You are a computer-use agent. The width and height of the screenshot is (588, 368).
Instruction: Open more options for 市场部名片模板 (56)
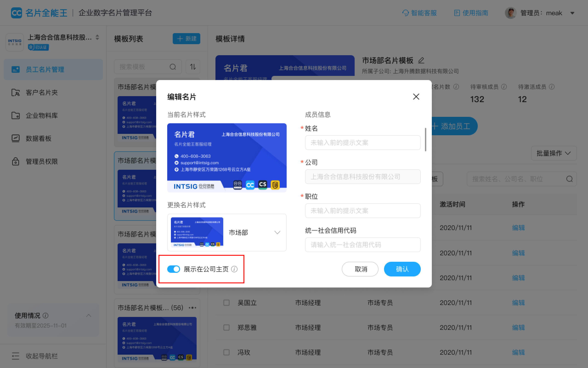(192, 308)
